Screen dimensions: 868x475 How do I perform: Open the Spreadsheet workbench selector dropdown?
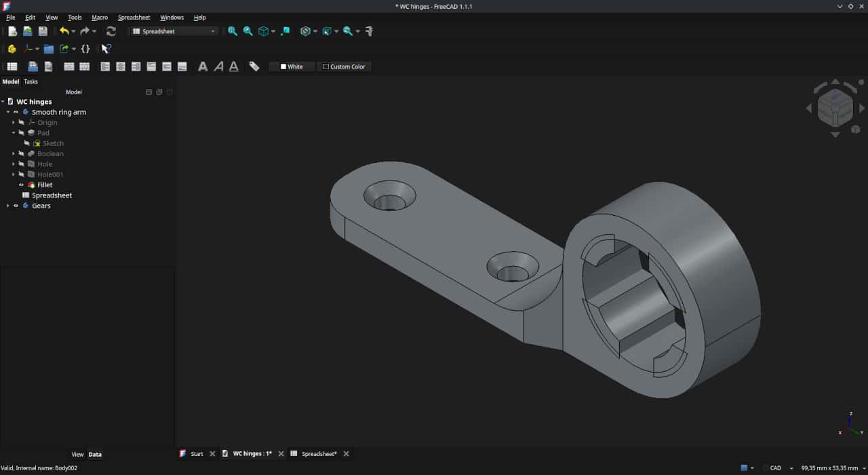click(174, 31)
